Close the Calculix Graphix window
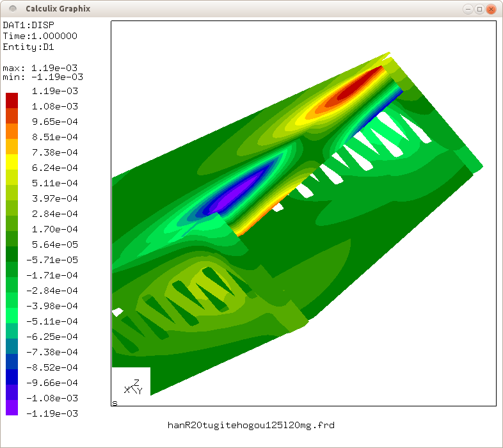 tap(491, 9)
